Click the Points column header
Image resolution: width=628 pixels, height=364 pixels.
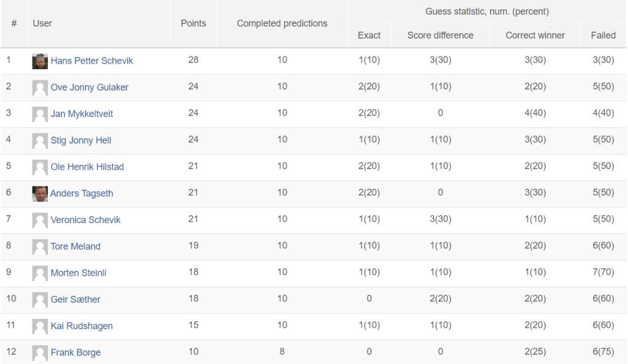tap(193, 23)
